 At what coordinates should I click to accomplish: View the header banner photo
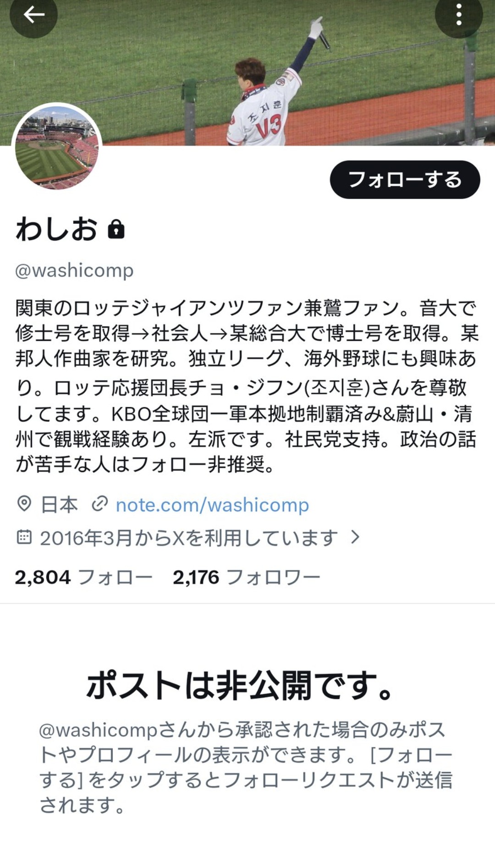247,72
